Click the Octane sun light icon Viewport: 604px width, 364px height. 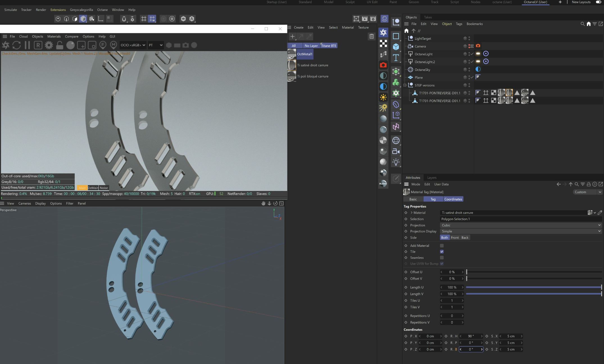(x=383, y=97)
